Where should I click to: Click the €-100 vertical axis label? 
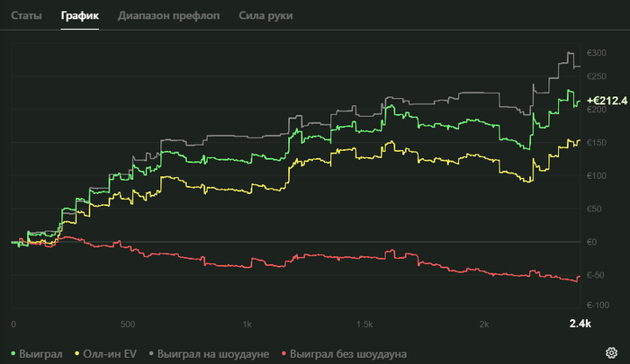tap(597, 306)
